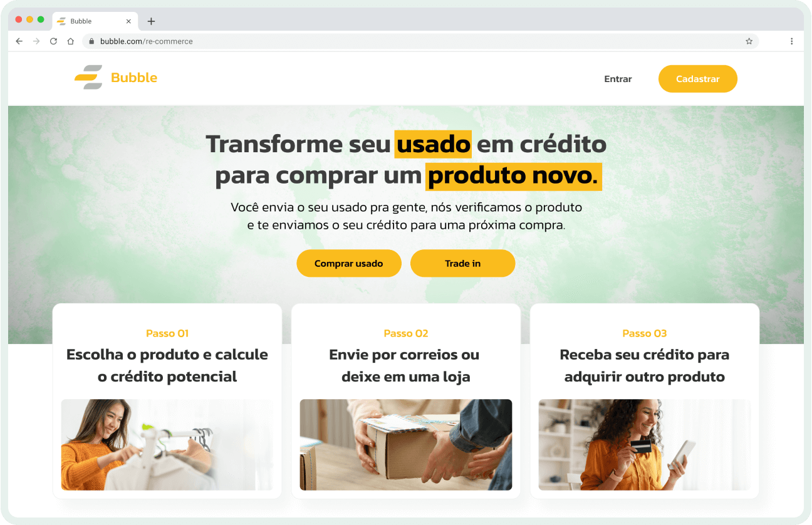
Task: Click the browser back arrow
Action: [19, 41]
